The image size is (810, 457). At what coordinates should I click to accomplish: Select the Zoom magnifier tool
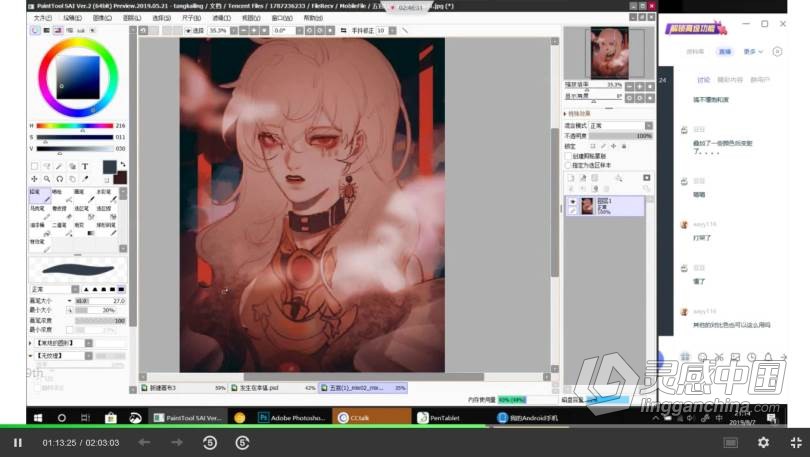(47, 179)
